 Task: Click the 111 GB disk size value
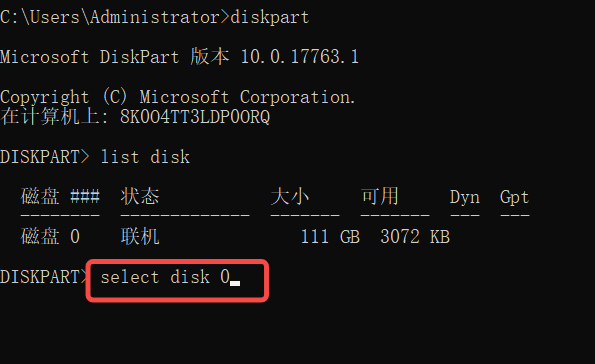click(330, 237)
